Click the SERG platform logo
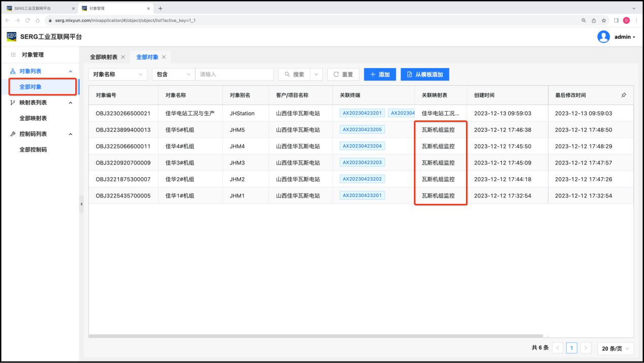 (11, 37)
